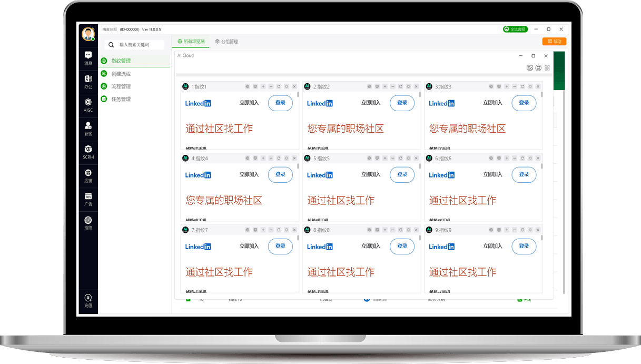Click the orange 帮助 button
This screenshot has height=364, width=641.
554,42
